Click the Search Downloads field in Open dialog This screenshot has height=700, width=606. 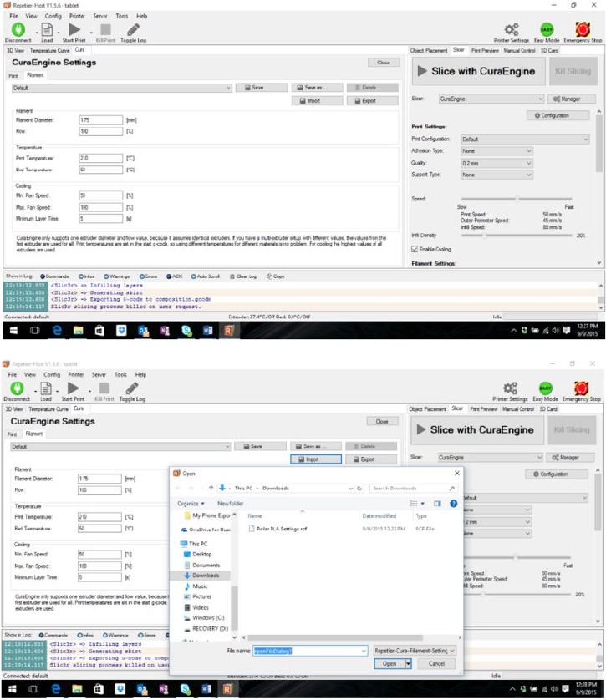pyautogui.click(x=414, y=489)
